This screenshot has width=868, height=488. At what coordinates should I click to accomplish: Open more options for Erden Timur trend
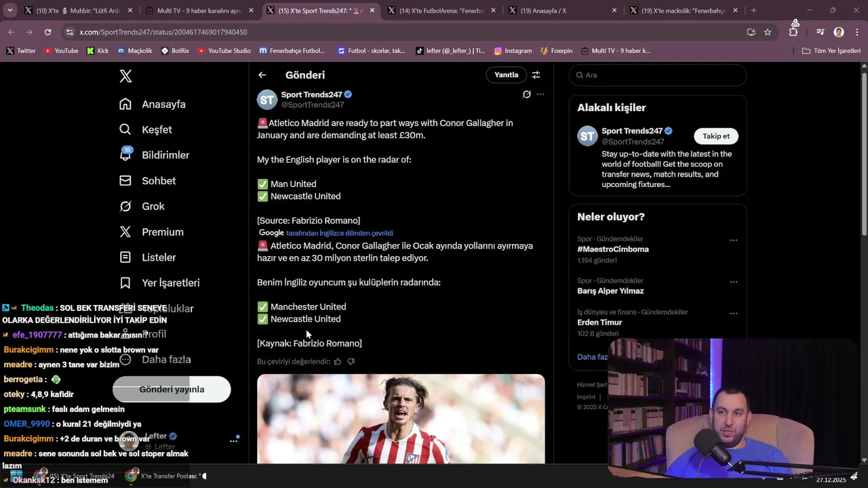tap(733, 313)
